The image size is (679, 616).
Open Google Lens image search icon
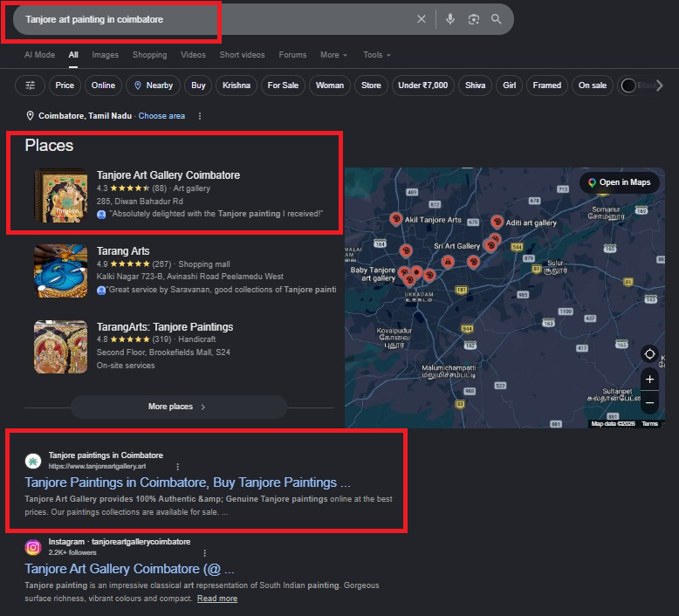coord(474,19)
